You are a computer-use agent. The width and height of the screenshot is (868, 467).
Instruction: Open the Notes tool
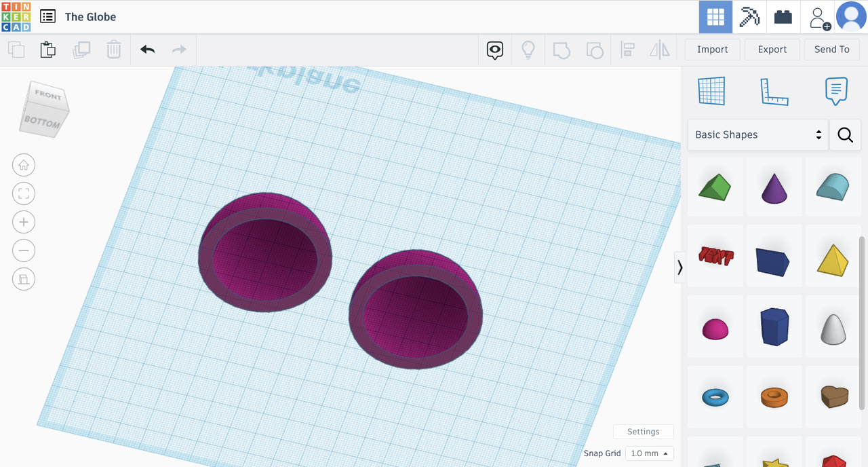[835, 91]
